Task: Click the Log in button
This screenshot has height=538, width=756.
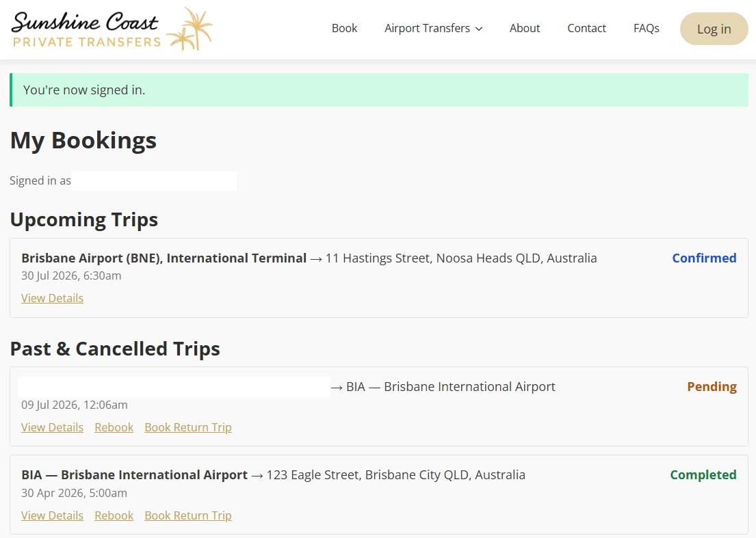Action: (x=714, y=29)
